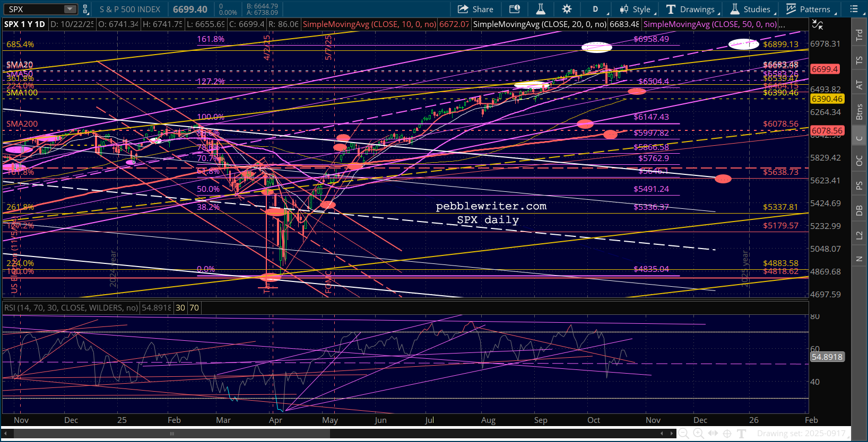Image resolution: width=868 pixels, height=442 pixels.
Task: Activate the crosshair pointer icon
Action: pos(727,434)
